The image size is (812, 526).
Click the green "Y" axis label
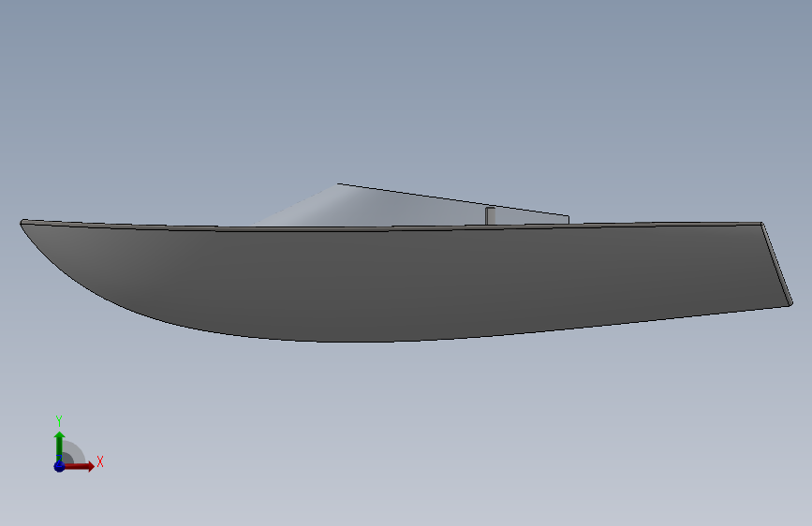[59, 421]
